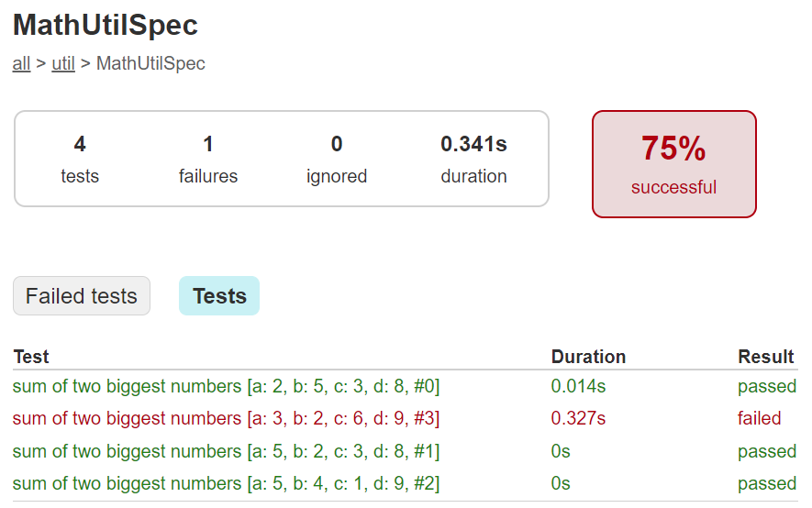Click the failures count of 1
The image size is (812, 508).
(208, 144)
